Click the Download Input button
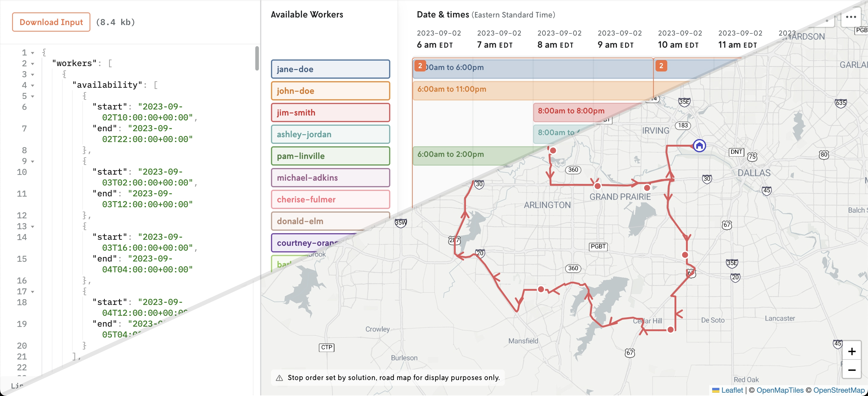This screenshot has width=868, height=396. [51, 22]
